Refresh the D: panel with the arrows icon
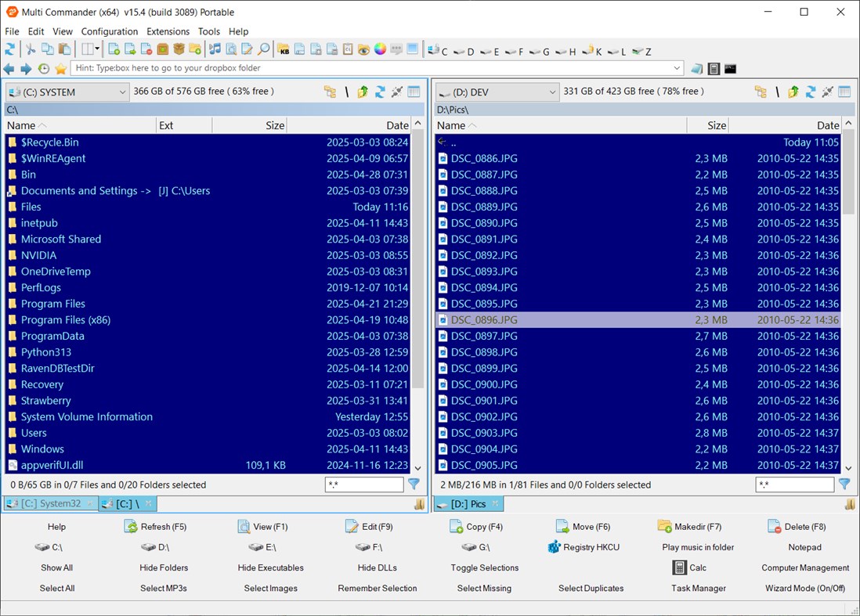 coord(811,92)
